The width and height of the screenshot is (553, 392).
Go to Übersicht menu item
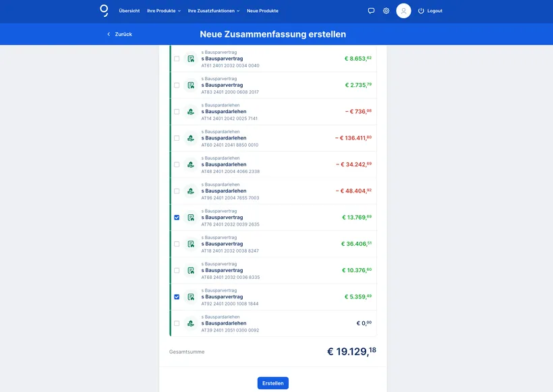129,11
